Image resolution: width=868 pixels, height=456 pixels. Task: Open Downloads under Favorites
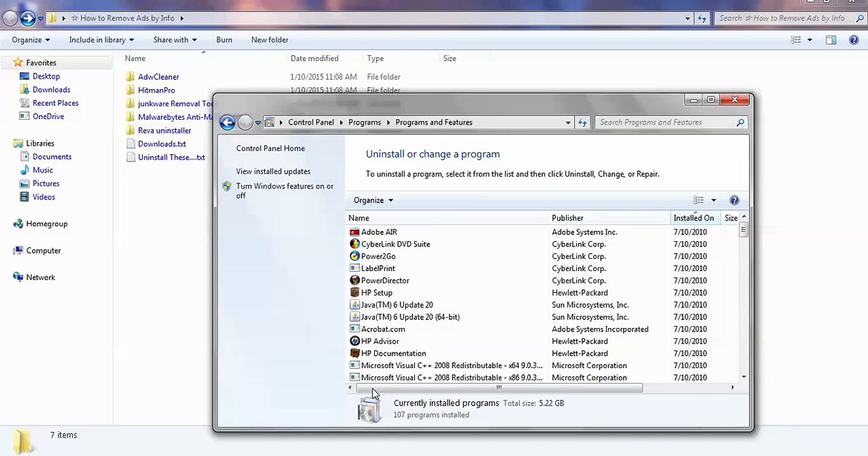click(x=45, y=90)
